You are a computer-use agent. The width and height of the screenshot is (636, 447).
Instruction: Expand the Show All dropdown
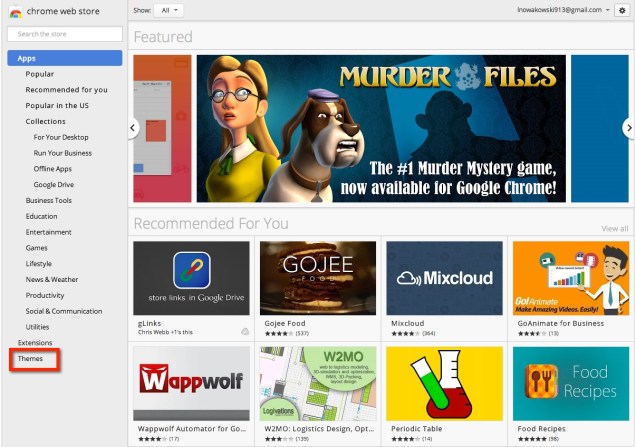pos(170,10)
